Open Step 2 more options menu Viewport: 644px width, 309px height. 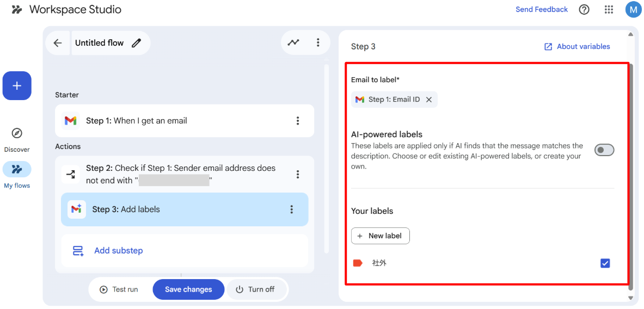[298, 174]
